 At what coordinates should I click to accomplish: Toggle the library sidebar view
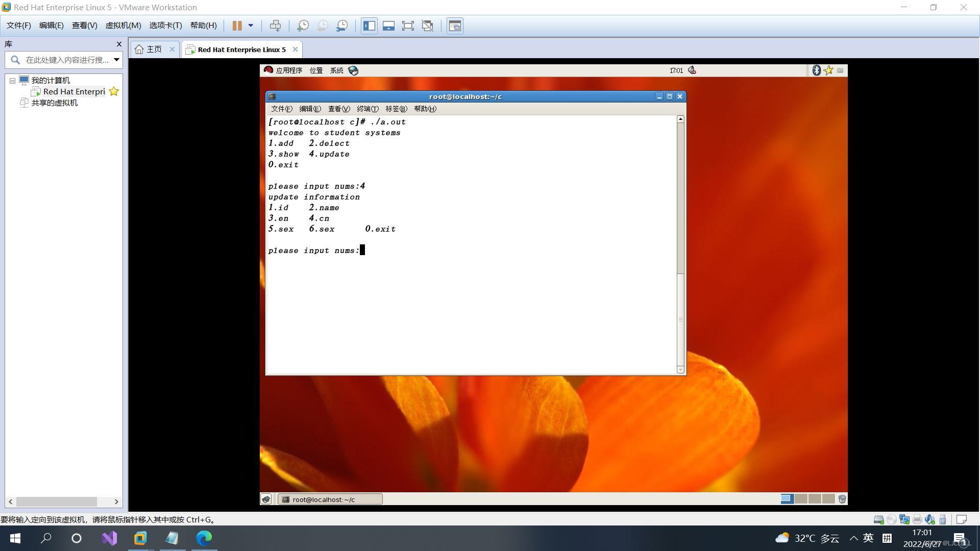pyautogui.click(x=369, y=26)
